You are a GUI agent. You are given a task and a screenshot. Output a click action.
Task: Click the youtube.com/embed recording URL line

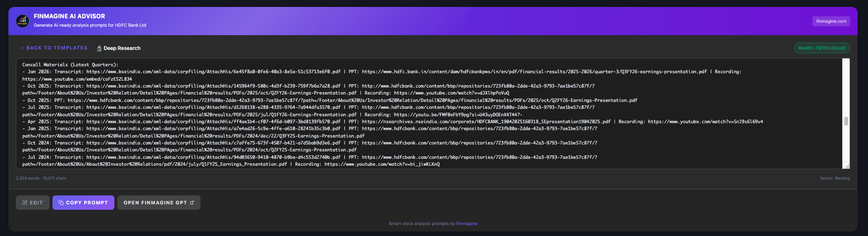coord(77,79)
